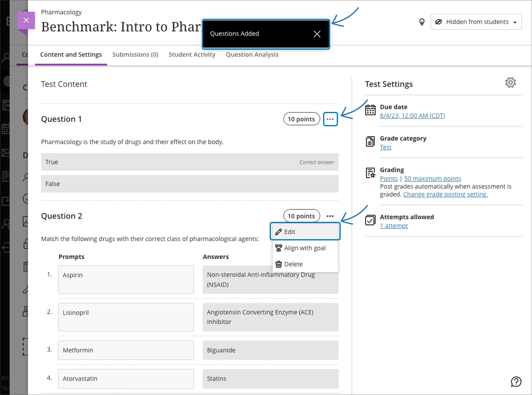Open Test Settings gear icon
This screenshot has width=532, height=395.
coord(510,83)
